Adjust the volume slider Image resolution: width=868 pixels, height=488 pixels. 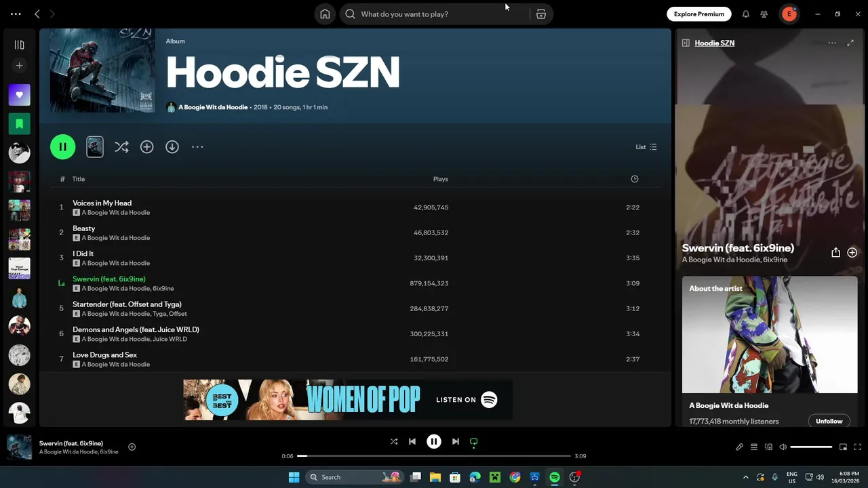[811, 447]
